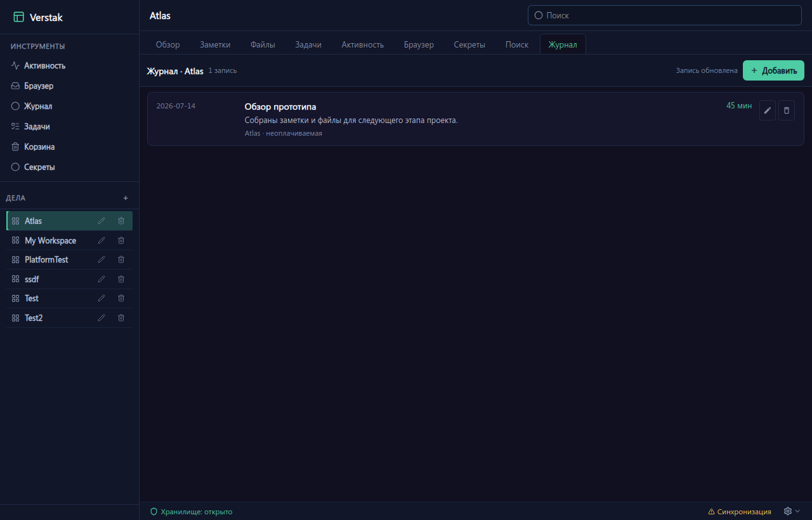The height and width of the screenshot is (520, 812).
Task: Select the Журнал tab
Action: 563,44
